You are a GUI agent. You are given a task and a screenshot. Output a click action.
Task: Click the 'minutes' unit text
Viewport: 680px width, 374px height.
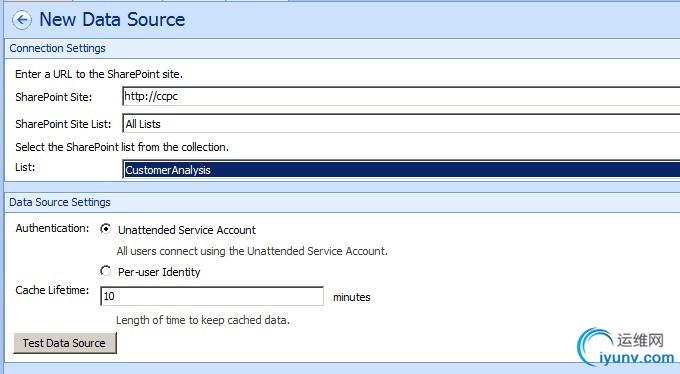coord(352,297)
